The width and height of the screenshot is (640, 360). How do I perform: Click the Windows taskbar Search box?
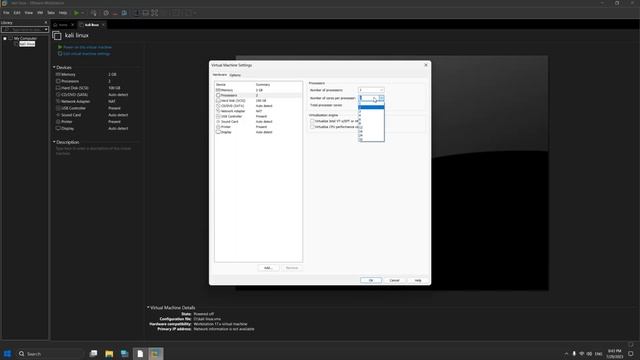click(50, 353)
